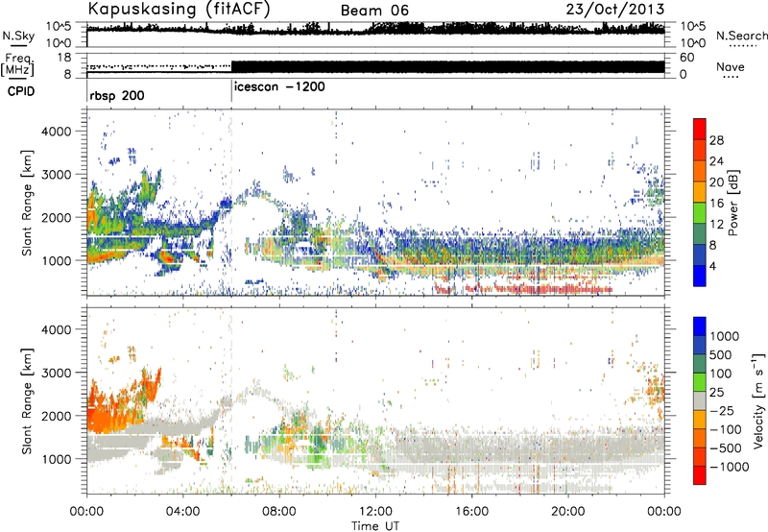Click the 'rbsp 200' mode label
The image size is (768, 532).
coord(117,95)
